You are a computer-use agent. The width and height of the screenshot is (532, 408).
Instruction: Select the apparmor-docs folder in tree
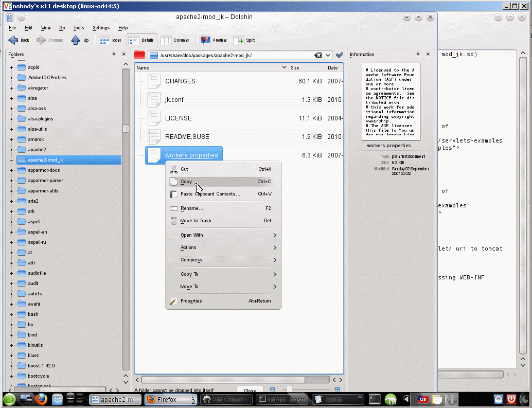[x=43, y=170]
